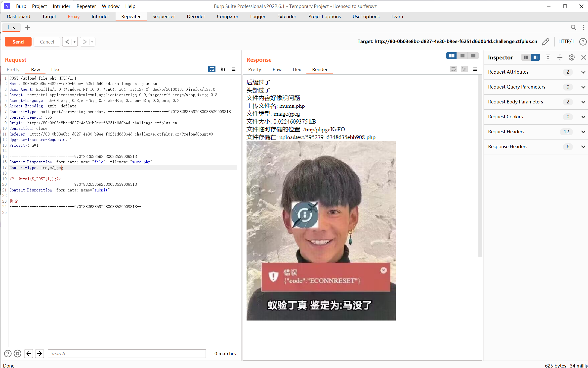The width and height of the screenshot is (588, 368).
Task: Select side-by-side layout for request/response
Action: [x=451, y=56]
